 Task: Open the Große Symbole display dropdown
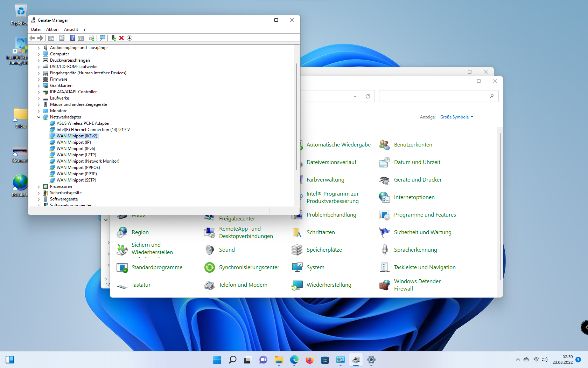(x=456, y=117)
